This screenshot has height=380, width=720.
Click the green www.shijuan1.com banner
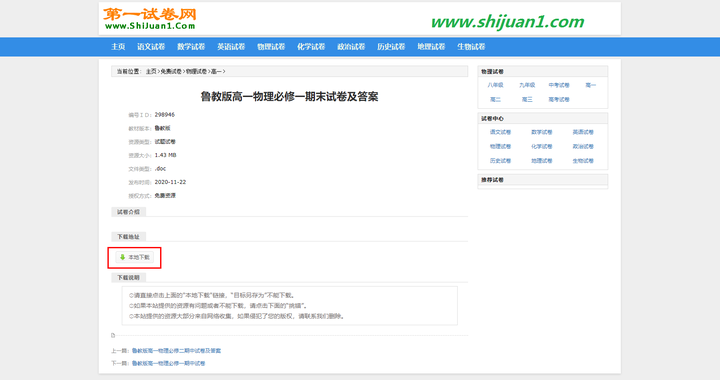tap(507, 22)
